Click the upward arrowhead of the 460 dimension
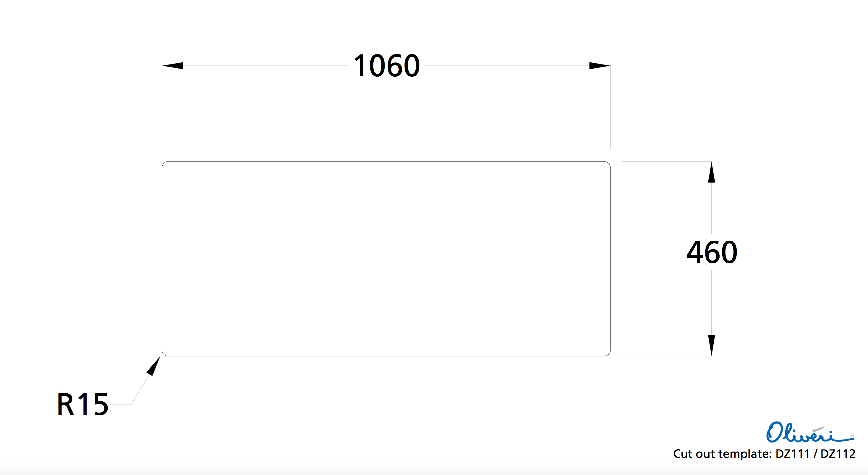The width and height of the screenshot is (868, 475). 711,173
